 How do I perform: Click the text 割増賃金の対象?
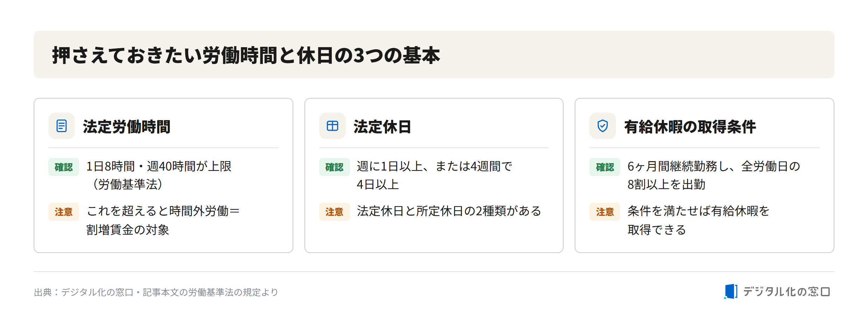pyautogui.click(x=128, y=230)
